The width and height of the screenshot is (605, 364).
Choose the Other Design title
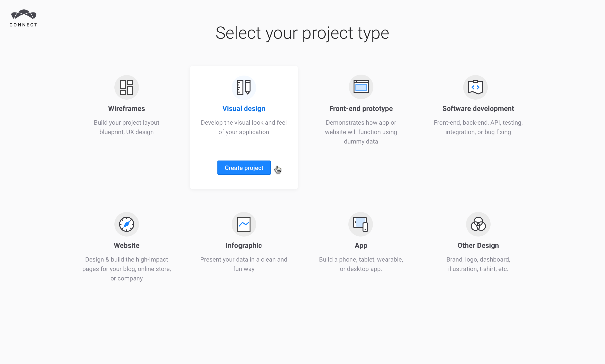coord(478,245)
